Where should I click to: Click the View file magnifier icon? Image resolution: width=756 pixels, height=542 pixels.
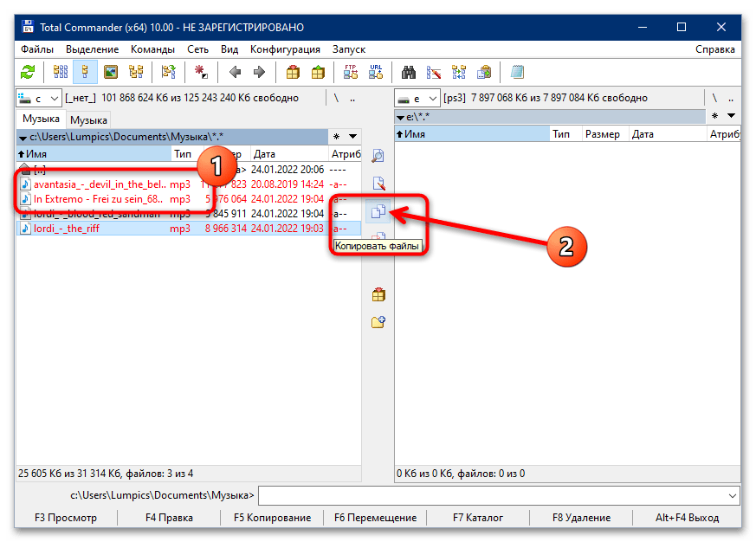click(x=378, y=156)
